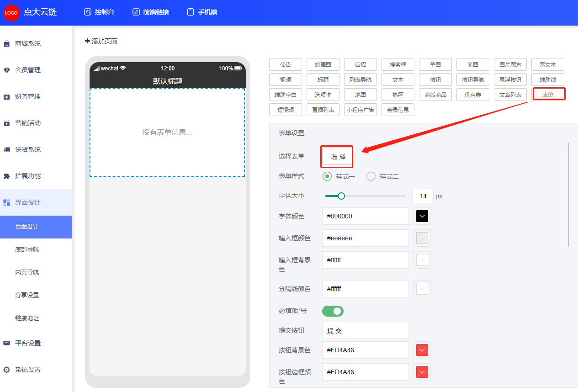Click the red LOGO icon
This screenshot has height=392, width=578.
click(x=11, y=13)
